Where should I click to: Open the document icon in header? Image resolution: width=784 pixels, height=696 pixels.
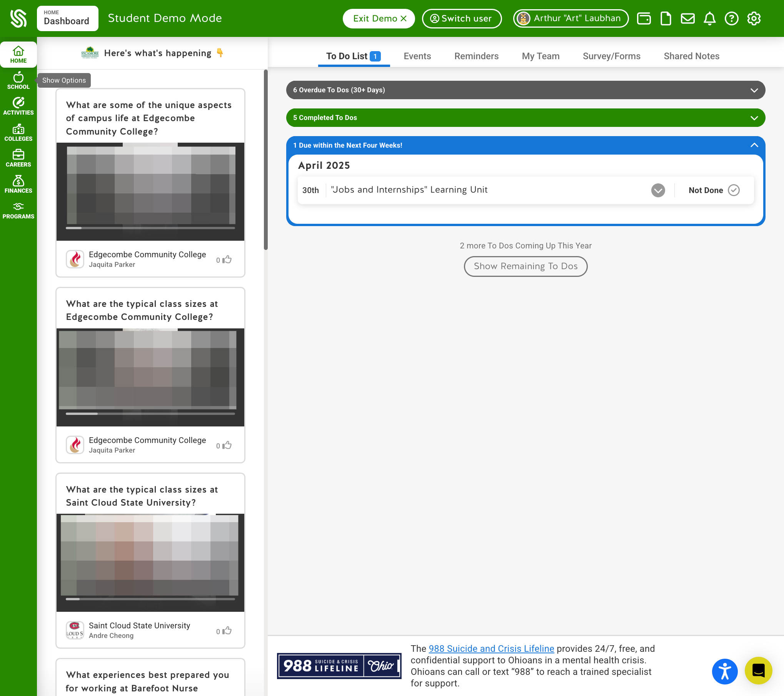pyautogui.click(x=666, y=18)
